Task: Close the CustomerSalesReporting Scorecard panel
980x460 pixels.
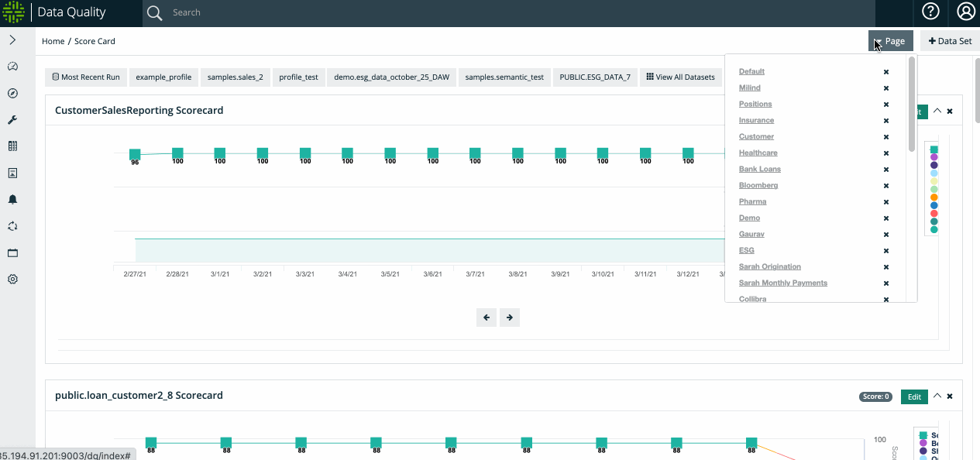Action: pos(950,112)
